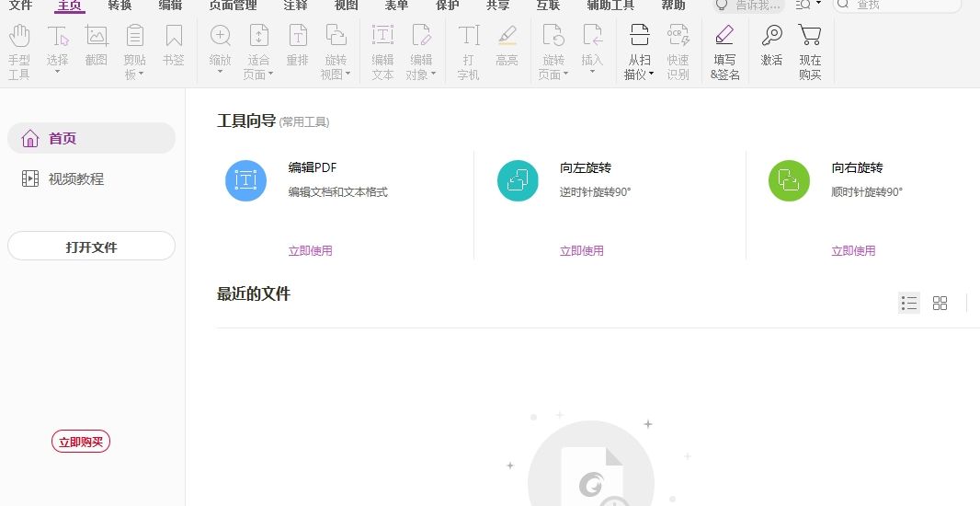Click the teal Rotate Left (向左旋转) icon
Viewport: 980px width, 506px height.
[x=518, y=180]
